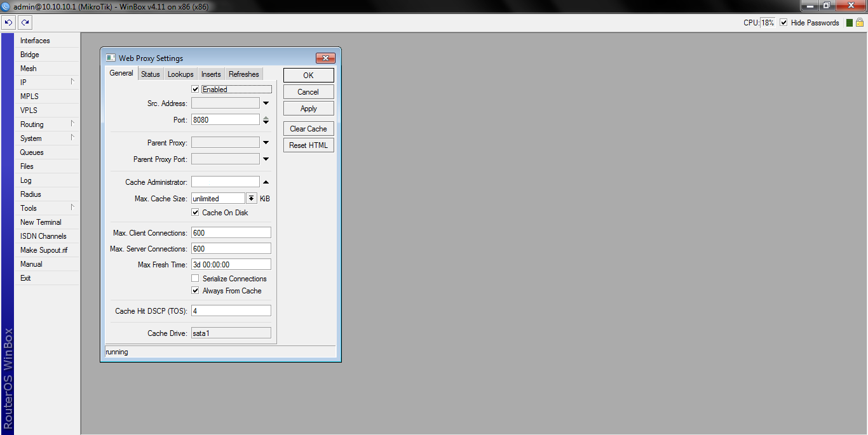Open Bridge from the sidebar menu
This screenshot has width=868, height=435.
(48, 55)
